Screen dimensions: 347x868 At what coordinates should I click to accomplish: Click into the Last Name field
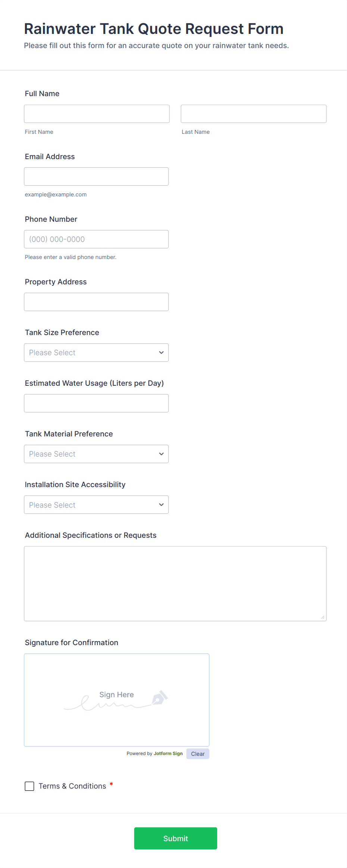pos(253,114)
